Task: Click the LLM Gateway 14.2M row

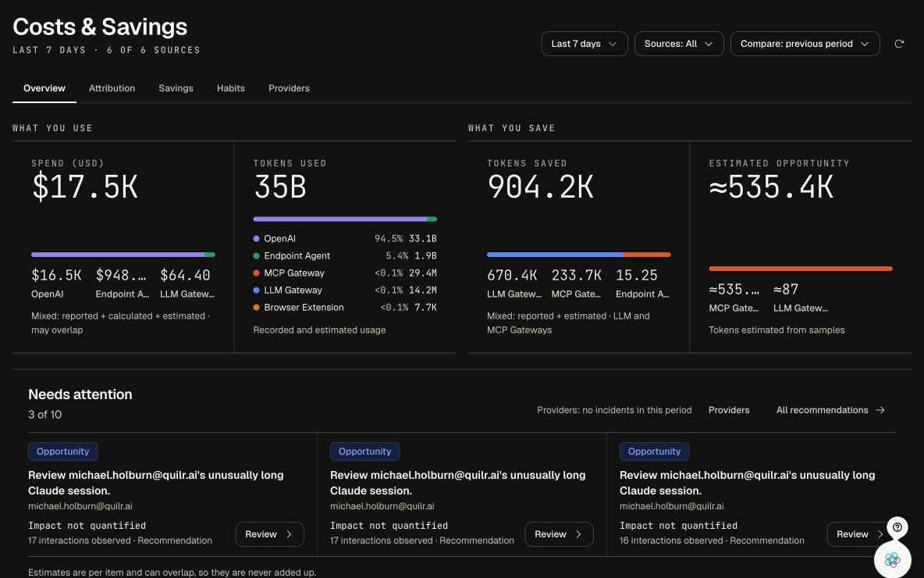Action: 345,291
